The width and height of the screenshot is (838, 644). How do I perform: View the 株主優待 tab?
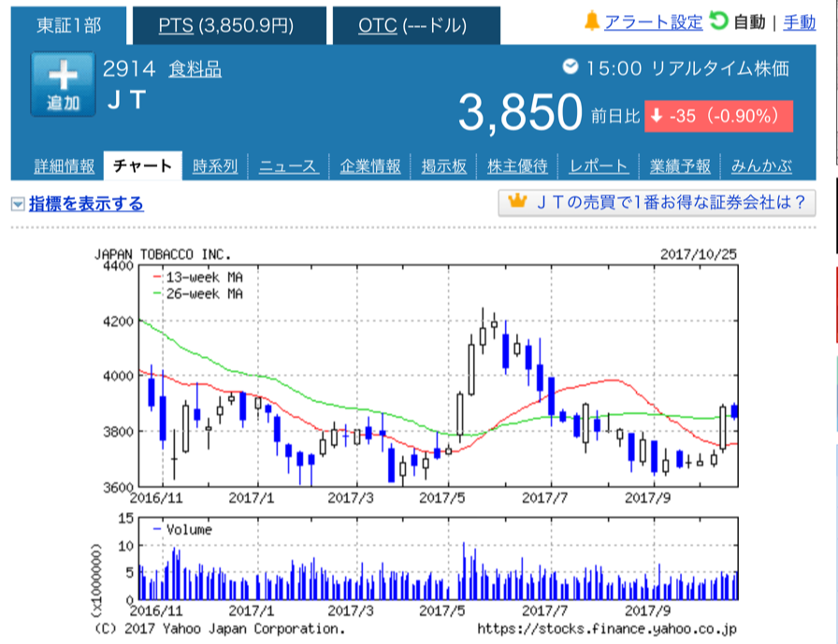click(x=517, y=166)
